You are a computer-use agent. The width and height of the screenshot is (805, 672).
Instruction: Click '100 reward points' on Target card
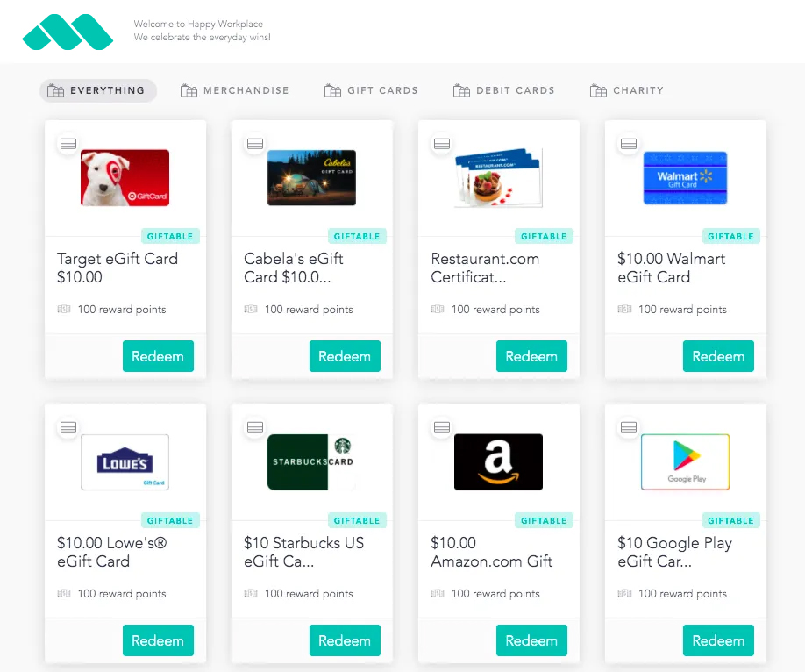[122, 310]
